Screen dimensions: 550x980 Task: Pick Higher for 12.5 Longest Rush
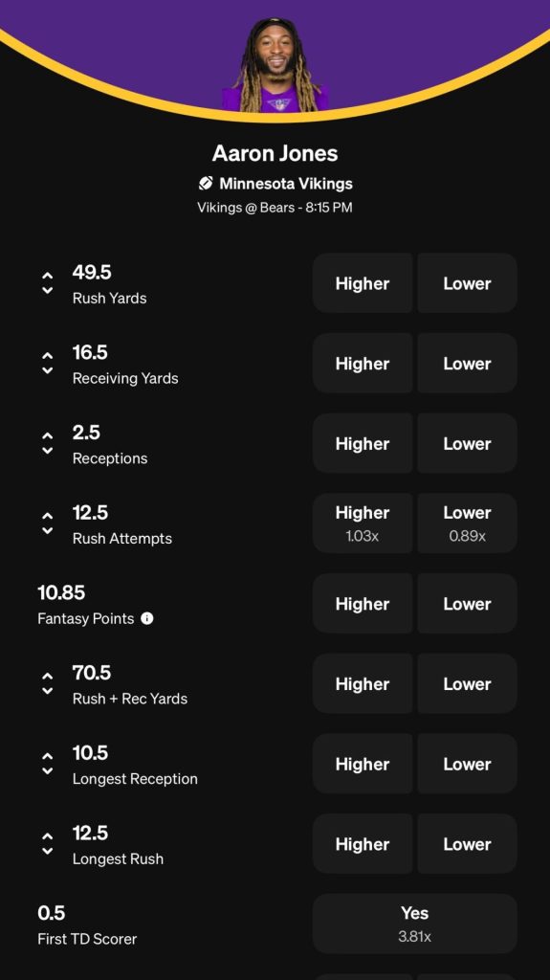click(x=363, y=843)
